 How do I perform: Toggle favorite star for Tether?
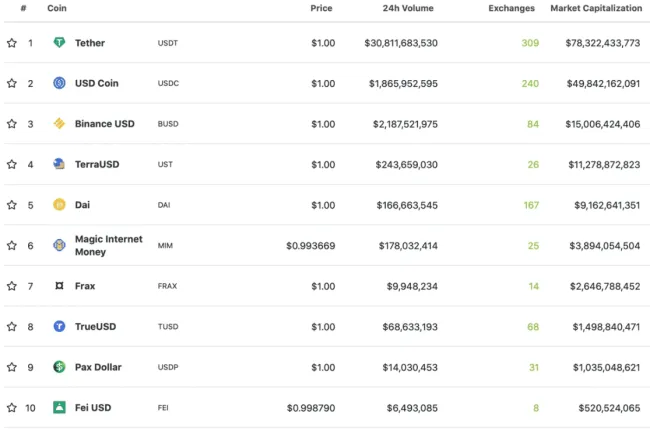pos(12,43)
